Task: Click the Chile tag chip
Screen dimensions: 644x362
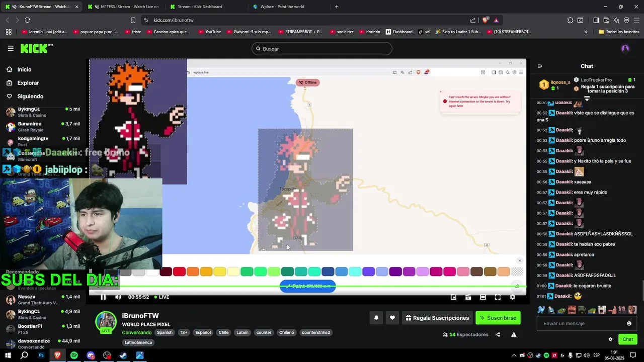Action: pos(224,333)
